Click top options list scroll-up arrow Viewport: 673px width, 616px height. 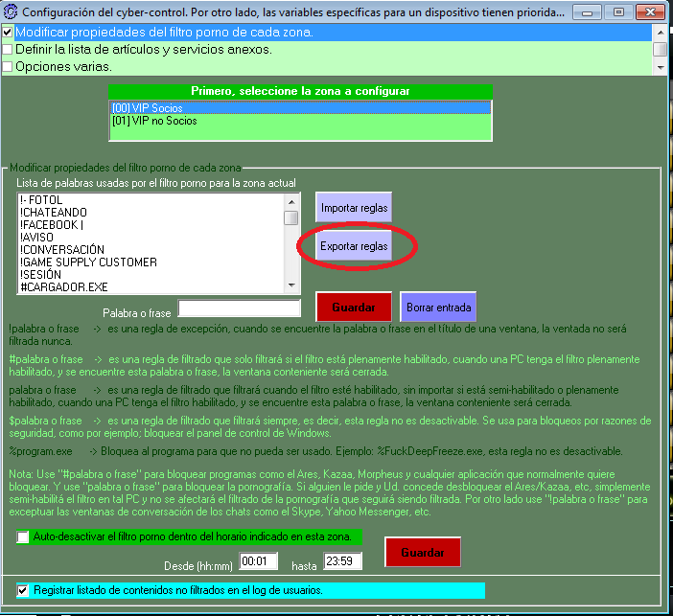(661, 33)
